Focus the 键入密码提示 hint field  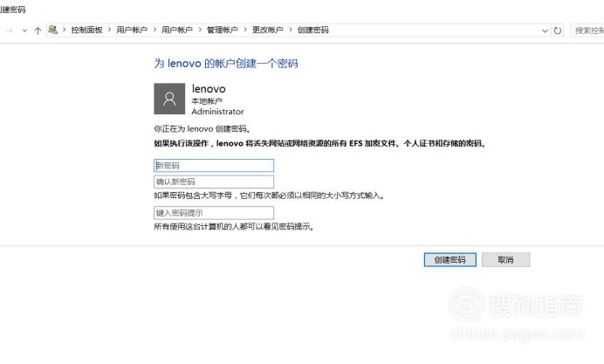pos(214,213)
